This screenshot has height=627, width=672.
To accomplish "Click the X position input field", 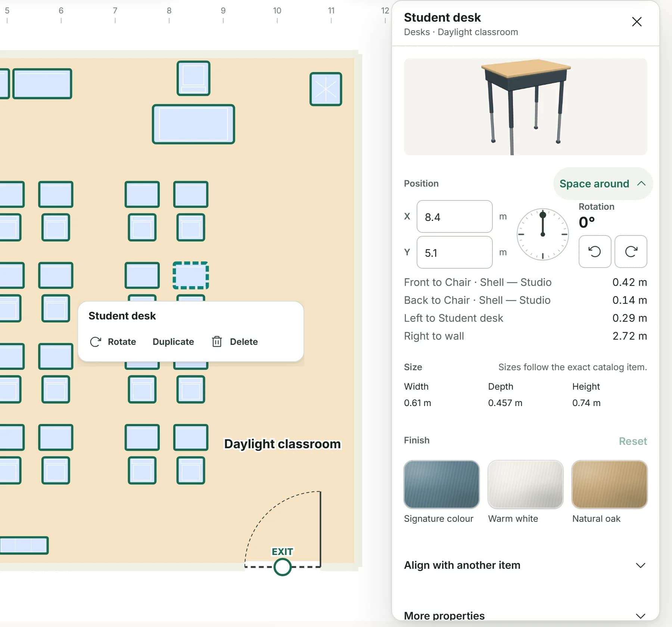I will pos(454,216).
